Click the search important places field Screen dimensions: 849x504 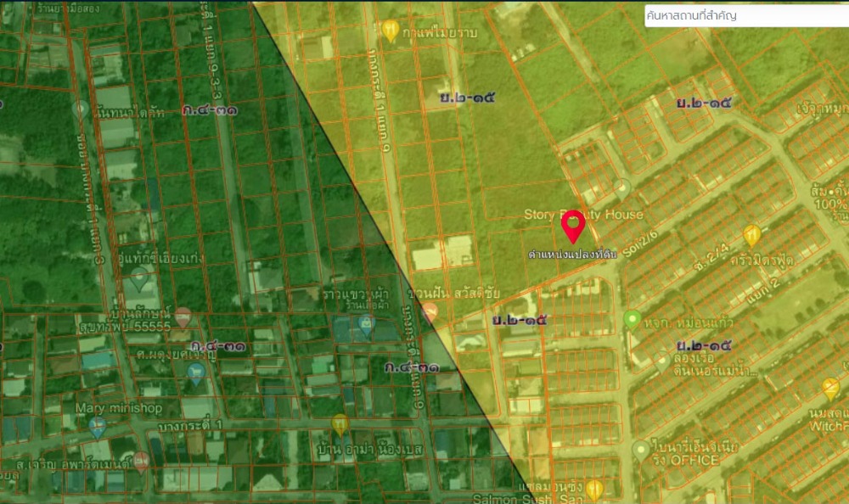click(745, 15)
